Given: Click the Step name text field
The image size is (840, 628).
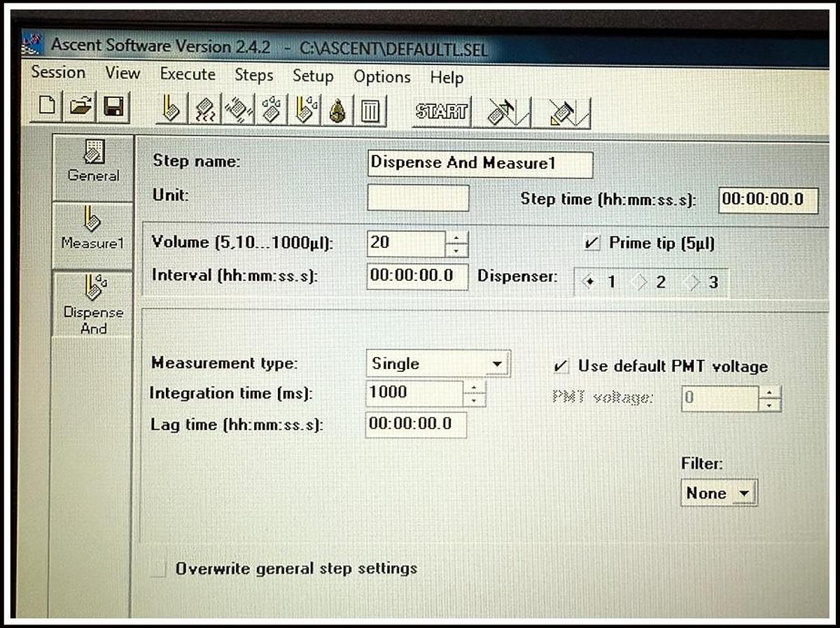Looking at the screenshot, I should click(x=479, y=164).
